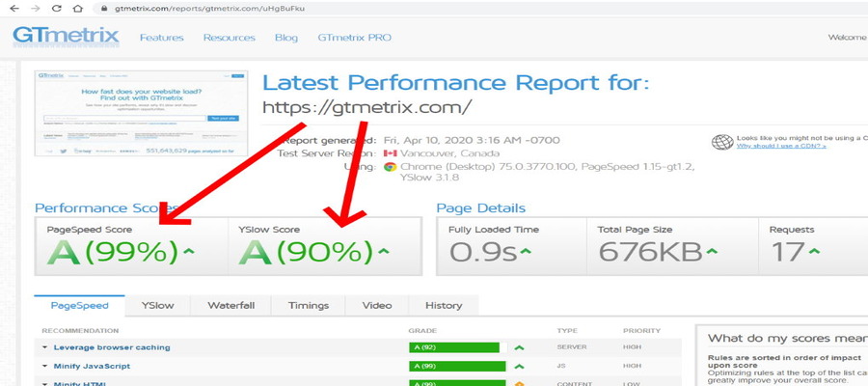Click the Minify JavaScript A (99) grade bar
The image size is (868, 386).
[x=457, y=367]
